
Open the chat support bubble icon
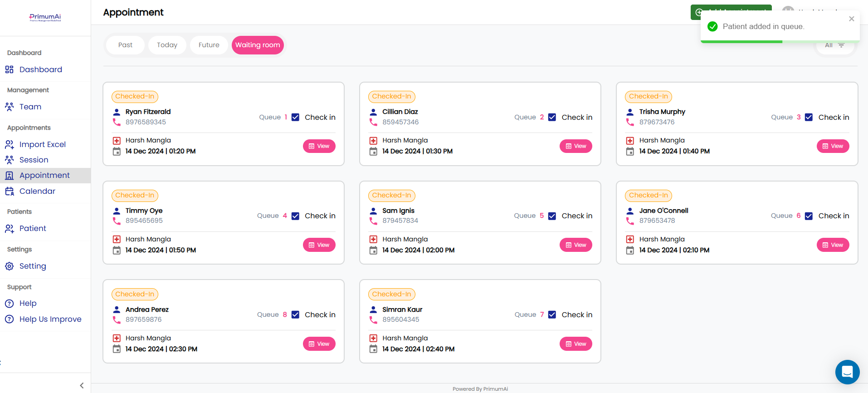(x=847, y=372)
